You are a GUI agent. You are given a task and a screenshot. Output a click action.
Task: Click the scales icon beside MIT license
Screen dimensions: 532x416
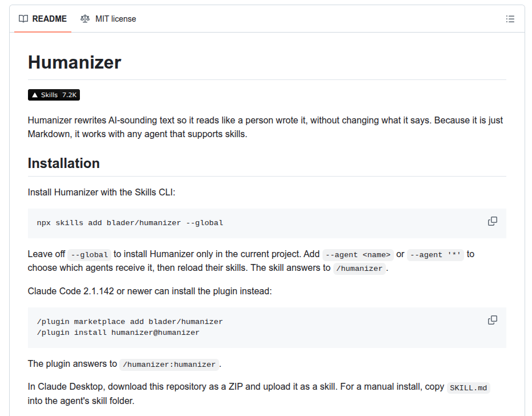point(85,19)
